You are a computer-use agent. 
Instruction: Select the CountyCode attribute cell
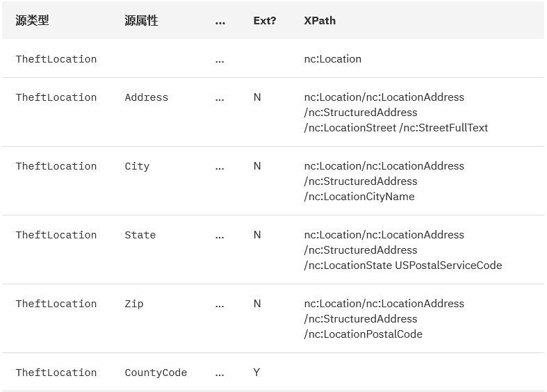tap(156, 373)
